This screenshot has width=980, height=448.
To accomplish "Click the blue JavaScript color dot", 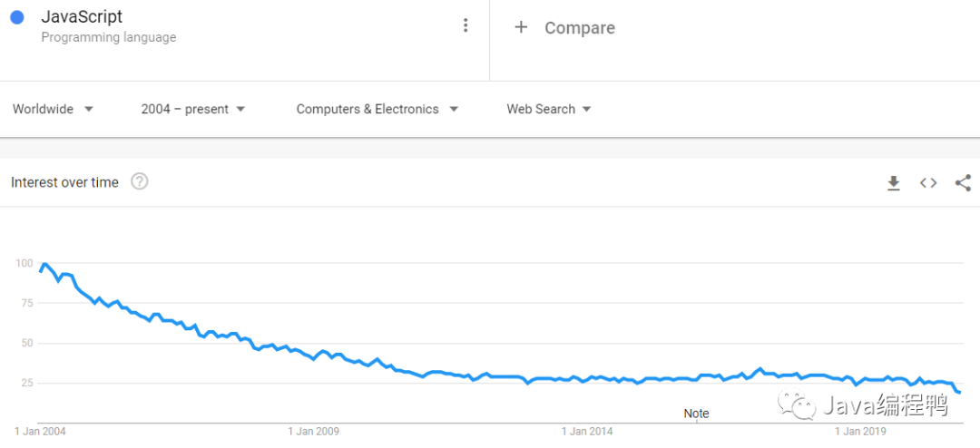I will coord(16,16).
